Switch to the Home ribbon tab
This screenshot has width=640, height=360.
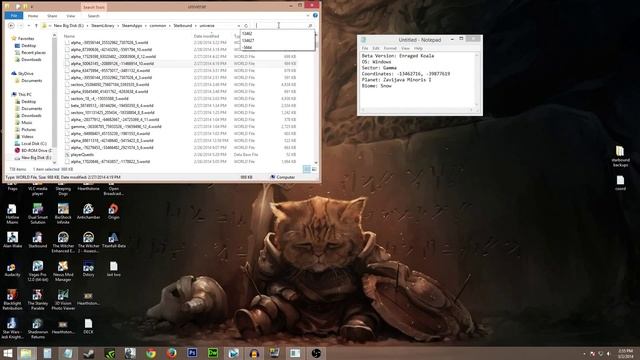[33, 16]
